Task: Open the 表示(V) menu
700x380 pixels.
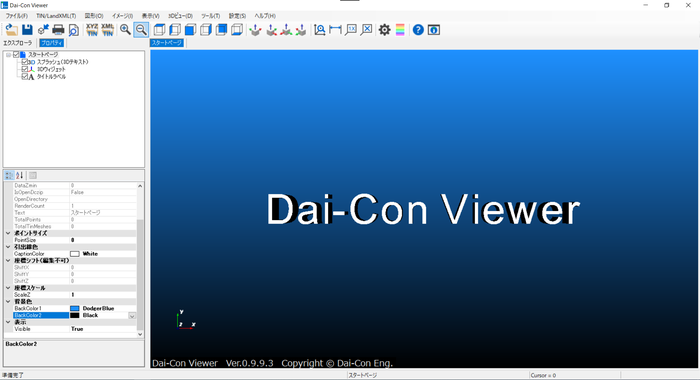Action: pos(150,16)
